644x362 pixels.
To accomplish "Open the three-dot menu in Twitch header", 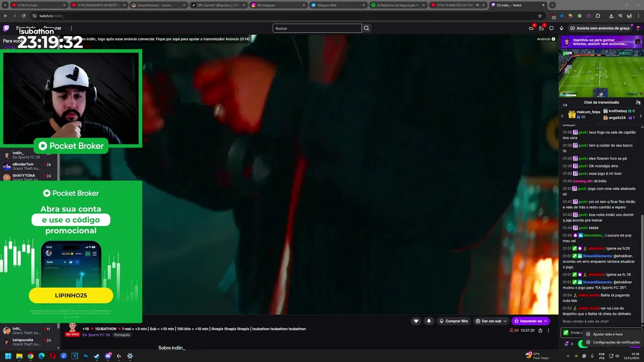I will coord(71,28).
